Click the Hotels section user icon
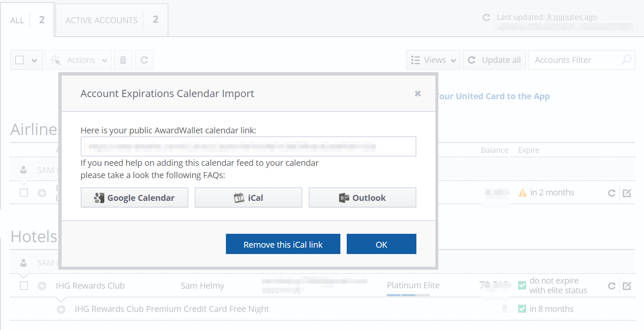This screenshot has height=330, width=644. coord(24,262)
